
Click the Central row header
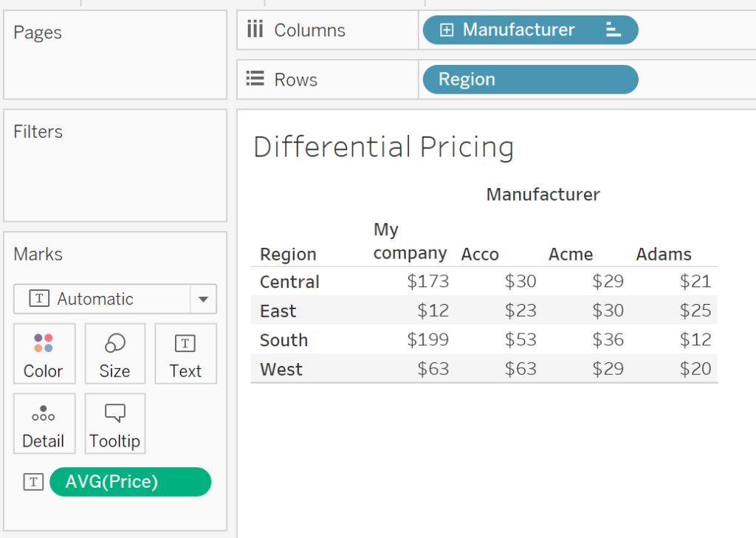(x=289, y=281)
